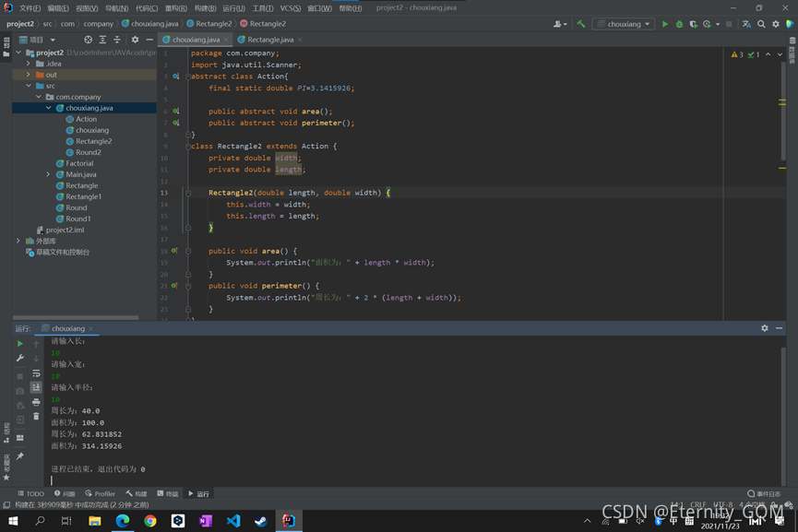This screenshot has height=532, width=798.
Task: Expand the external libraries node
Action: (18, 241)
